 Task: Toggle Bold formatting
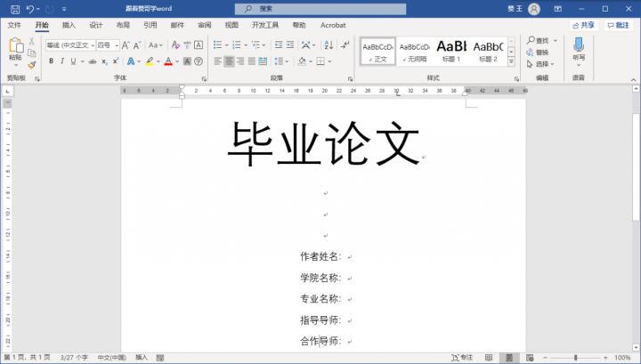(51, 61)
